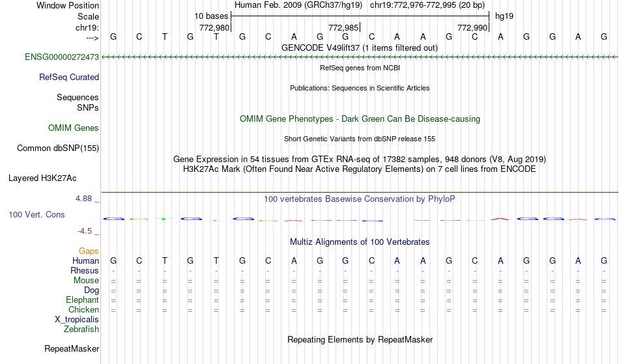Select the RepeatMasker track label
The width and height of the screenshot is (619, 364).
point(72,348)
